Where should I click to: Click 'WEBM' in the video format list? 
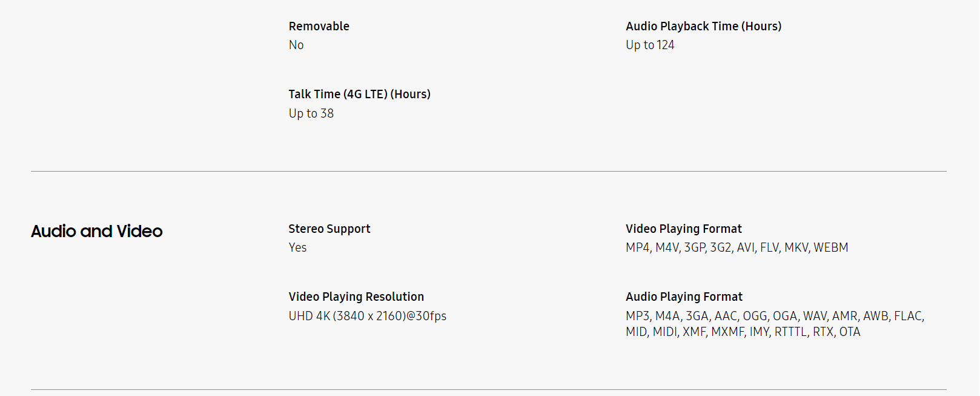tap(830, 247)
